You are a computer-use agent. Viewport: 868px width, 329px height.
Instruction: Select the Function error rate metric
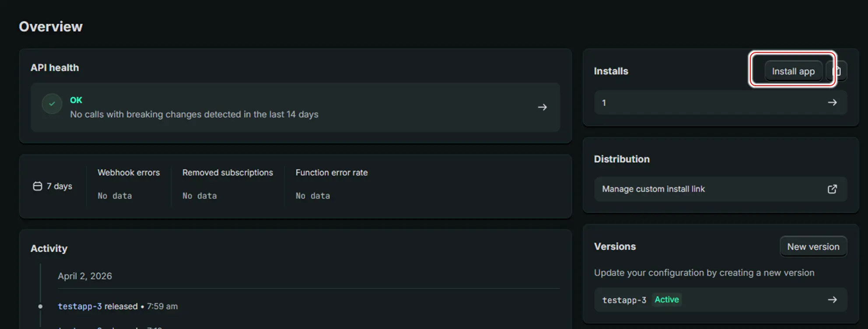click(331, 173)
